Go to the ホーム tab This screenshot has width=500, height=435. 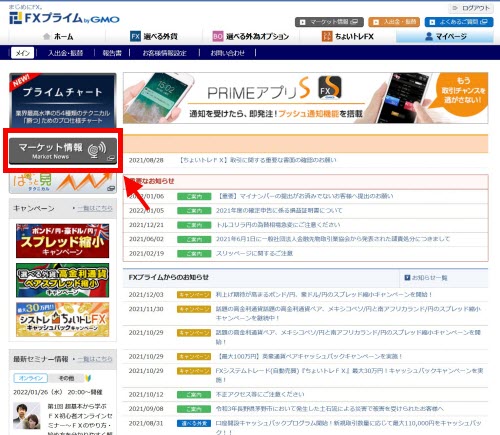click(x=58, y=36)
